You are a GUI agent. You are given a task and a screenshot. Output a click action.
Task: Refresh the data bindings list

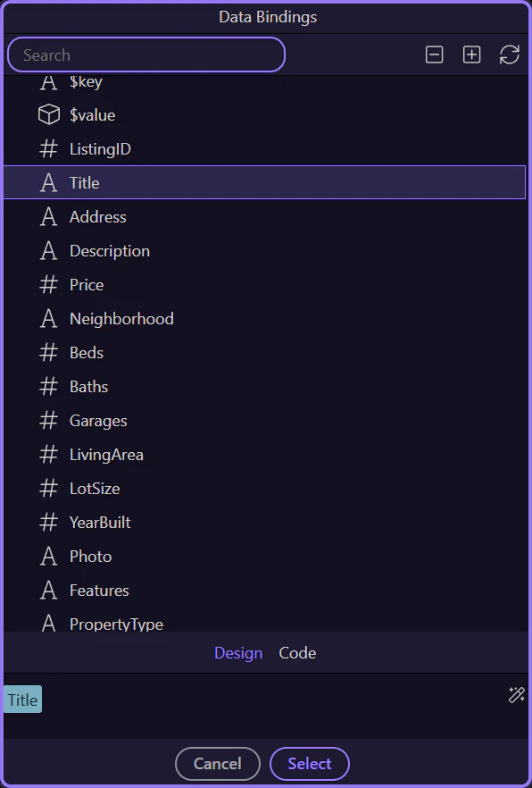pyautogui.click(x=509, y=54)
